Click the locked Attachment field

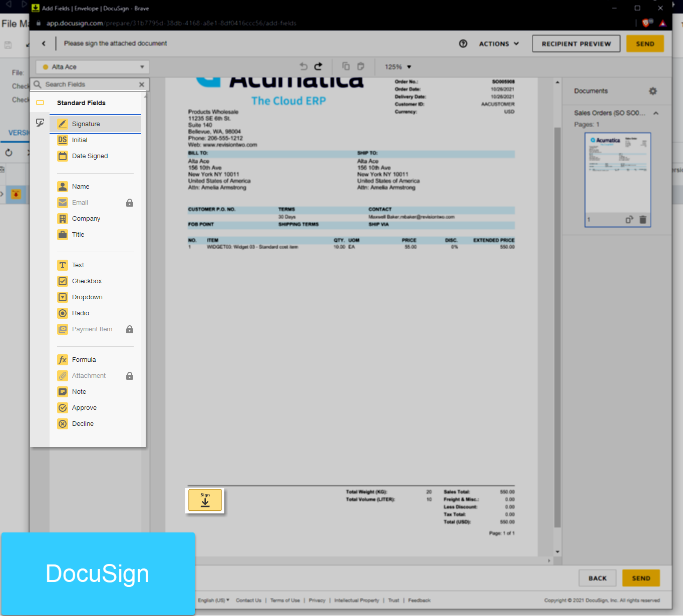point(95,376)
